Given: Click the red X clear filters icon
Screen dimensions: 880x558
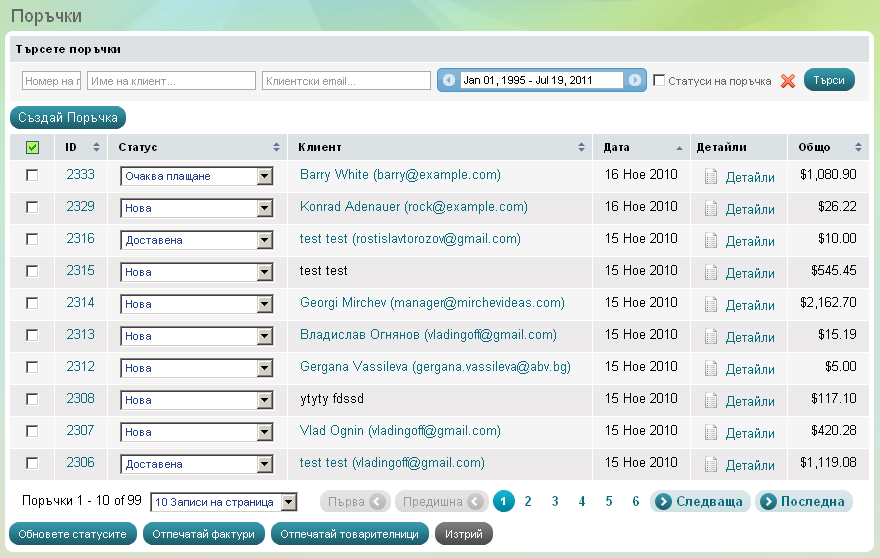Looking at the screenshot, I should pyautogui.click(x=788, y=81).
